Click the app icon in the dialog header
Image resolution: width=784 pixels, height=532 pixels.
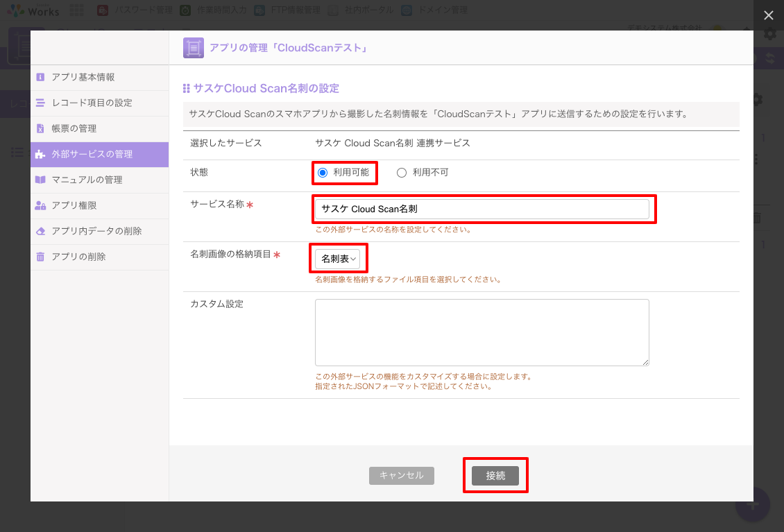click(193, 48)
